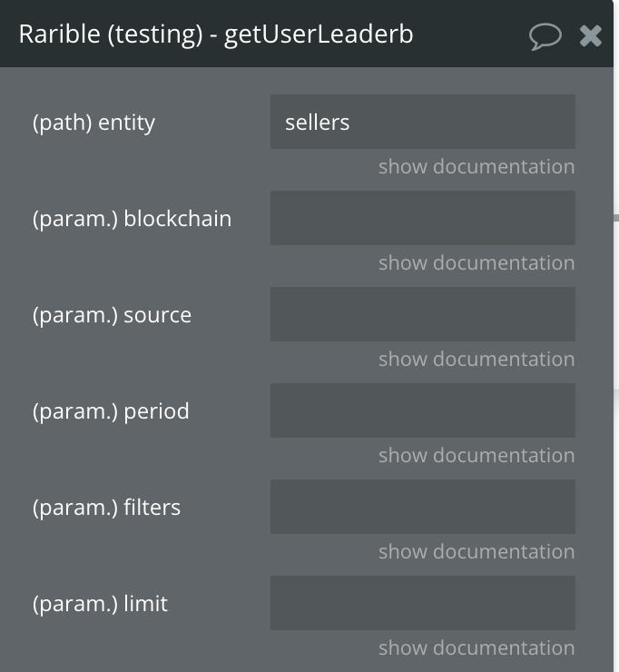
Task: Select the '(param.) filters' label
Action: point(106,508)
